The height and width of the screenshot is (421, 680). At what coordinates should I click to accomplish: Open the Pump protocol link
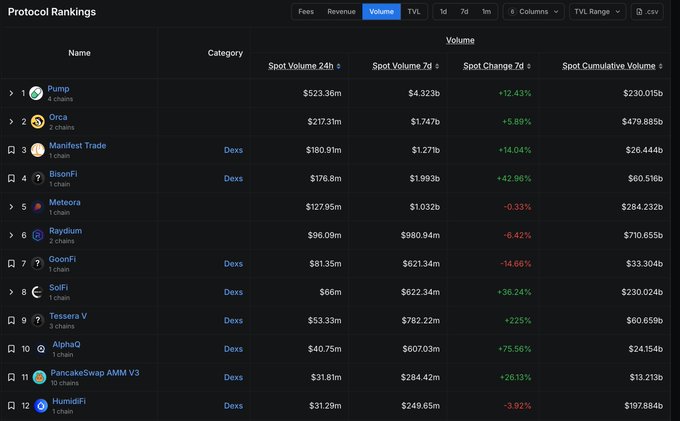58,88
